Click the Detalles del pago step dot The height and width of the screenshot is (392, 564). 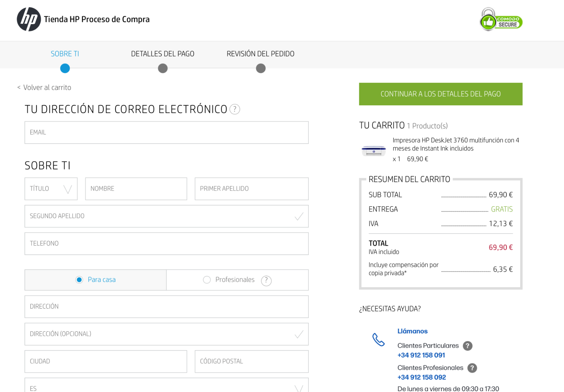click(x=163, y=68)
